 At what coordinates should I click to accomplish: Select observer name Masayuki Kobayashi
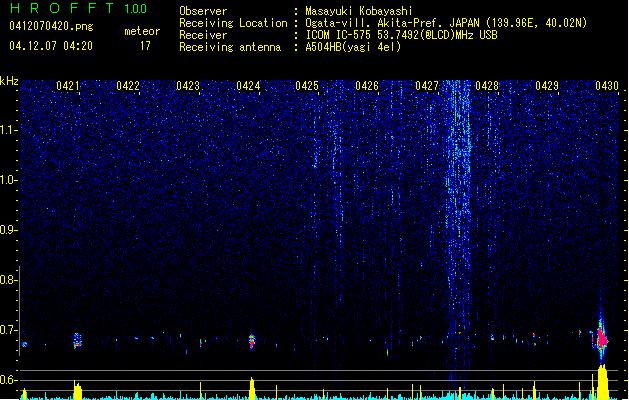(x=359, y=11)
